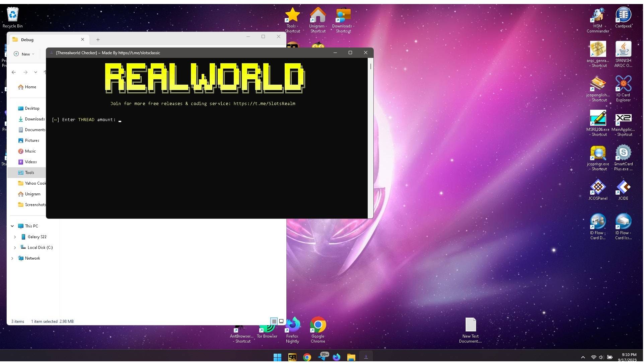Click the SlotsRealm Telegram link in console

[x=265, y=103]
